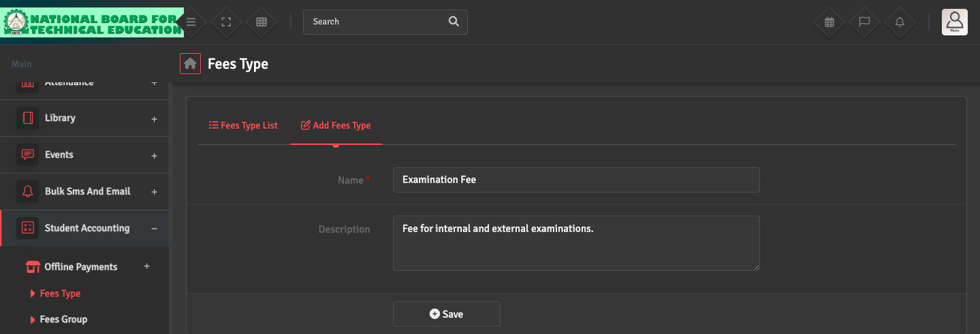Open the grid apps icon
The image size is (980, 334).
[262, 22]
